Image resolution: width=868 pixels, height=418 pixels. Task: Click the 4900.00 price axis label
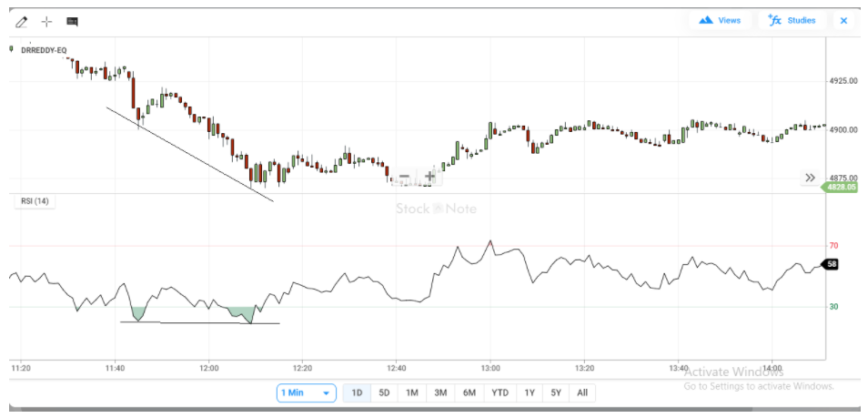click(x=843, y=129)
